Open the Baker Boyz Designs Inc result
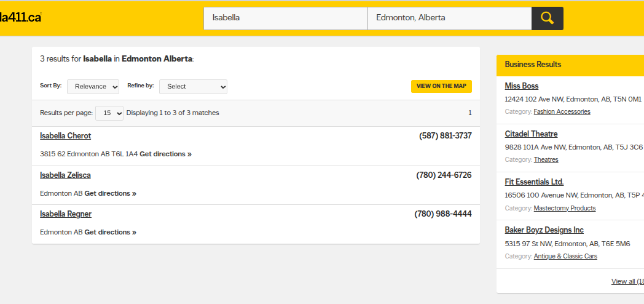The width and height of the screenshot is (644, 304). pyautogui.click(x=544, y=230)
